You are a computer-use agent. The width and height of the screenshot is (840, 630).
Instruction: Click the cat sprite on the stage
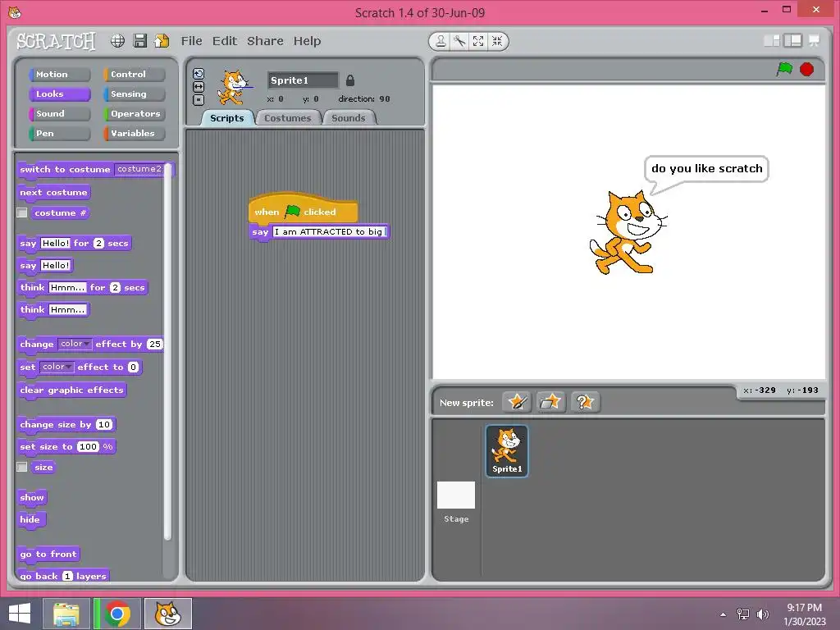tap(627, 234)
